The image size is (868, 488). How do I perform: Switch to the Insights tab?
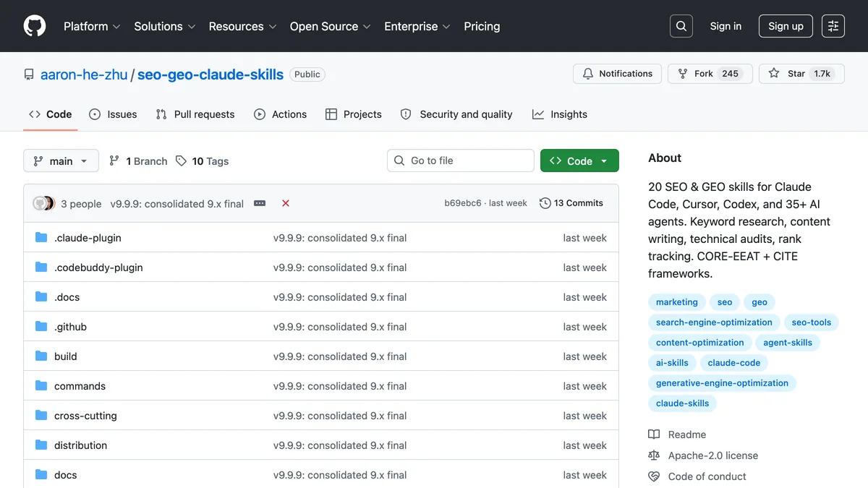[560, 114]
